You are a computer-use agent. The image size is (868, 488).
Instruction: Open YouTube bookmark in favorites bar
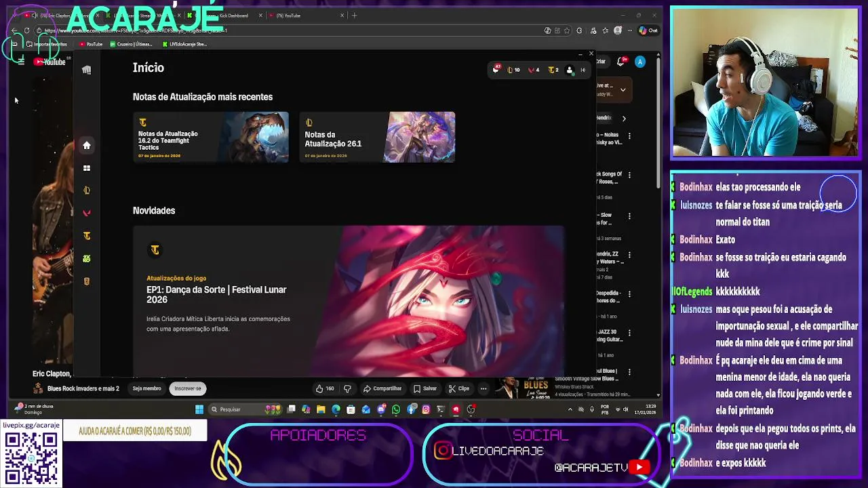pyautogui.click(x=91, y=44)
